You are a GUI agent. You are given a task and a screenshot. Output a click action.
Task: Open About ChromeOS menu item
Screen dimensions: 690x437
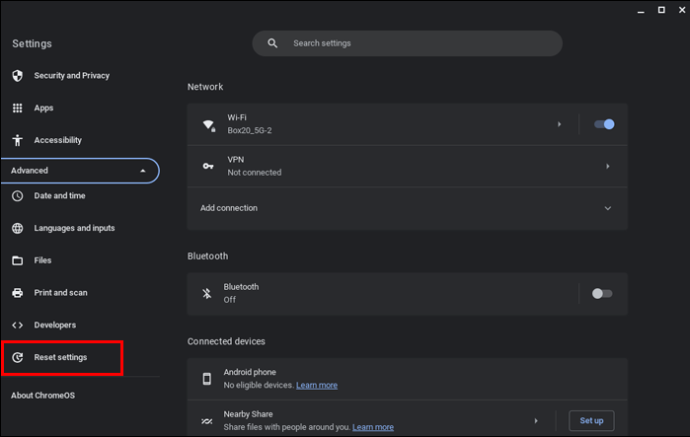pos(43,395)
